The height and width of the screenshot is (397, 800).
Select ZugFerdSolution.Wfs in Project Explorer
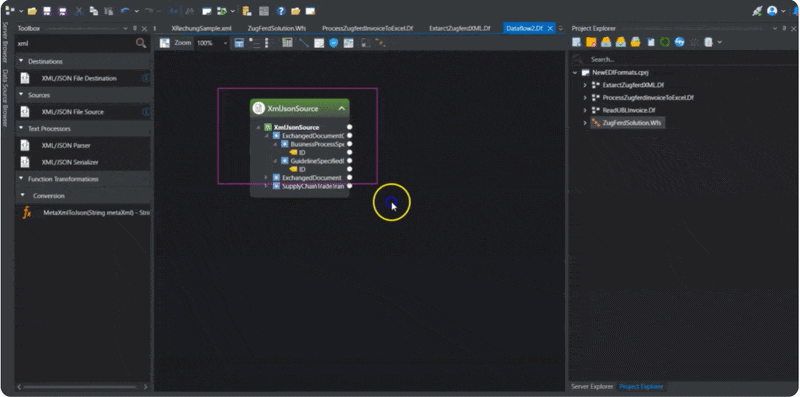[632, 122]
